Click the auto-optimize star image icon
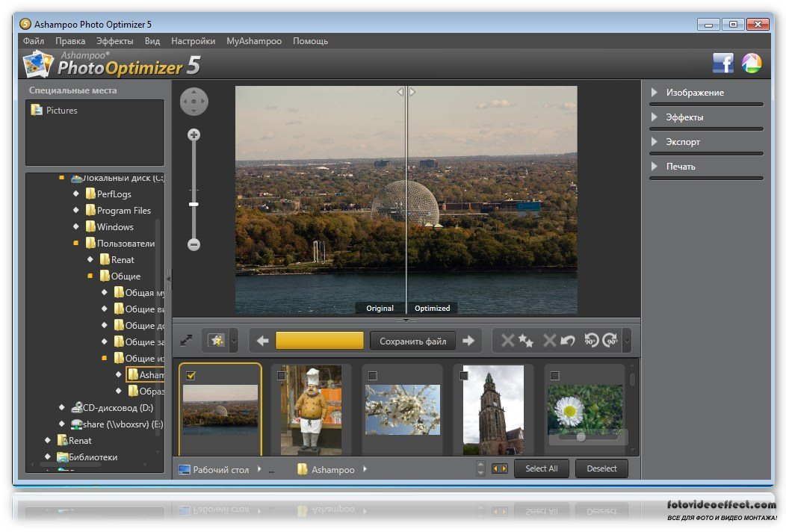 click(217, 341)
